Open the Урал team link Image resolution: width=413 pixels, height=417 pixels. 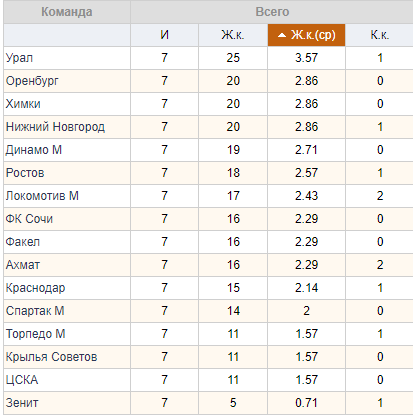pyautogui.click(x=19, y=58)
